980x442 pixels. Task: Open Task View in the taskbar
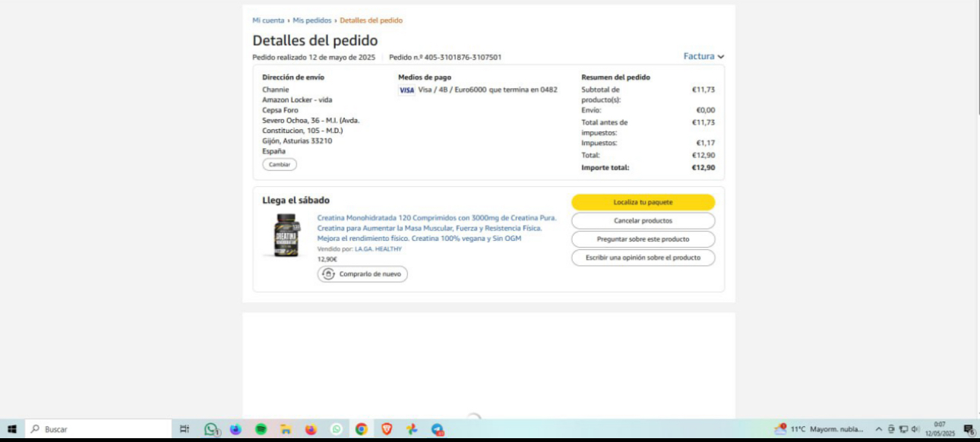tap(184, 429)
